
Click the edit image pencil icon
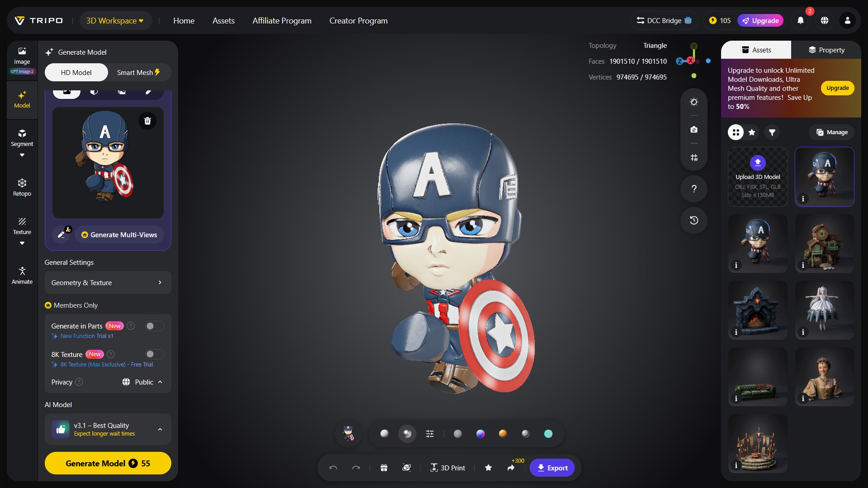click(x=62, y=235)
